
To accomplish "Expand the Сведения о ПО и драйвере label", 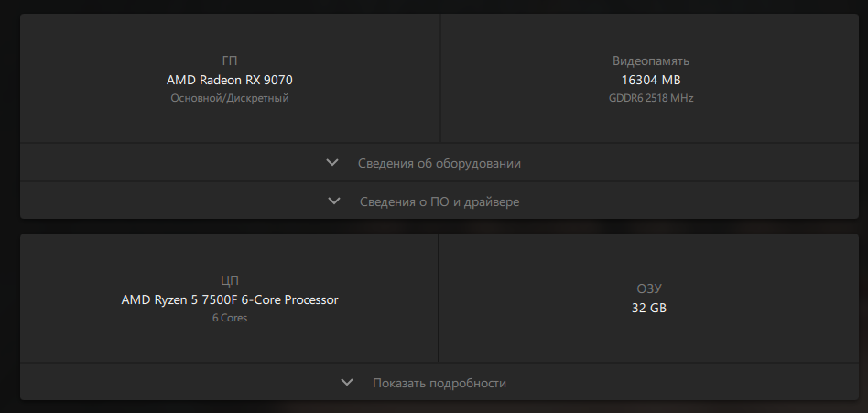I will coord(439,201).
